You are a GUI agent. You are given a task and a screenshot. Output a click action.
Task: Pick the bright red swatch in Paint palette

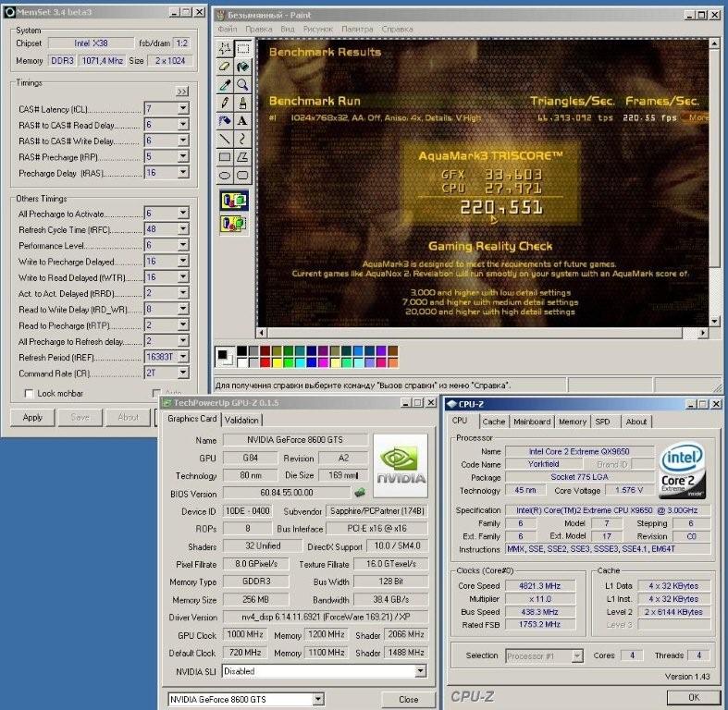coord(265,362)
